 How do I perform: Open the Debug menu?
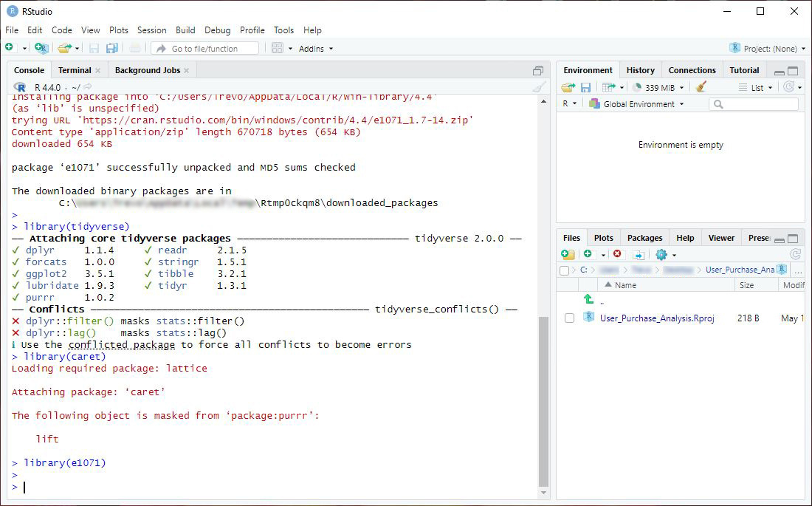point(218,30)
